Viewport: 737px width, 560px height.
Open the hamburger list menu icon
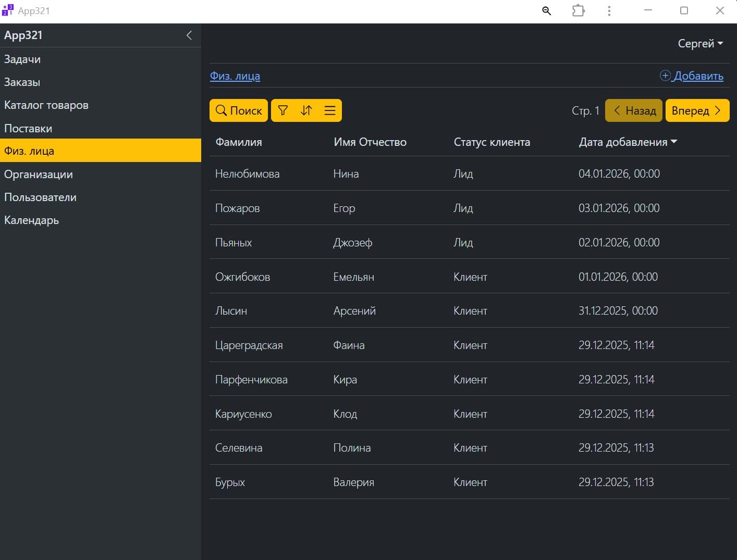[330, 110]
